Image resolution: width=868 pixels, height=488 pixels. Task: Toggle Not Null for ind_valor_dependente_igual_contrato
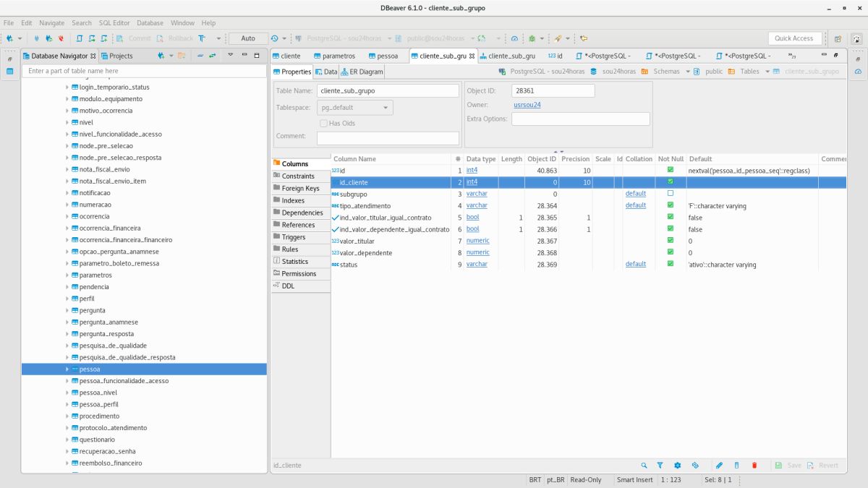pos(670,229)
